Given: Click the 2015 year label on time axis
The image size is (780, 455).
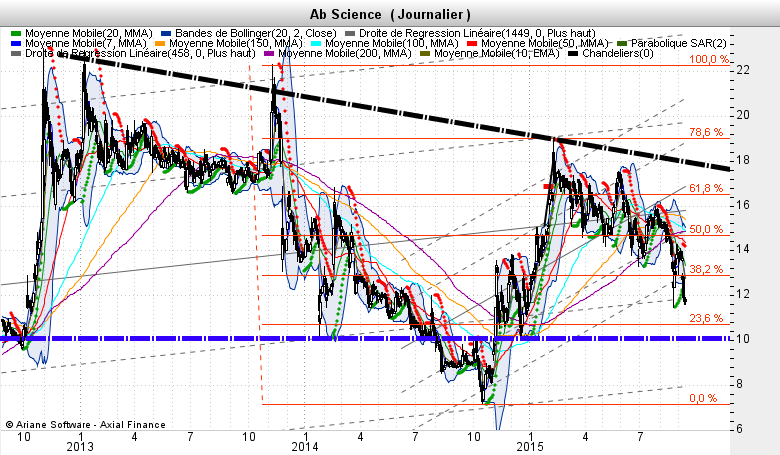Looking at the screenshot, I should click(x=530, y=447).
